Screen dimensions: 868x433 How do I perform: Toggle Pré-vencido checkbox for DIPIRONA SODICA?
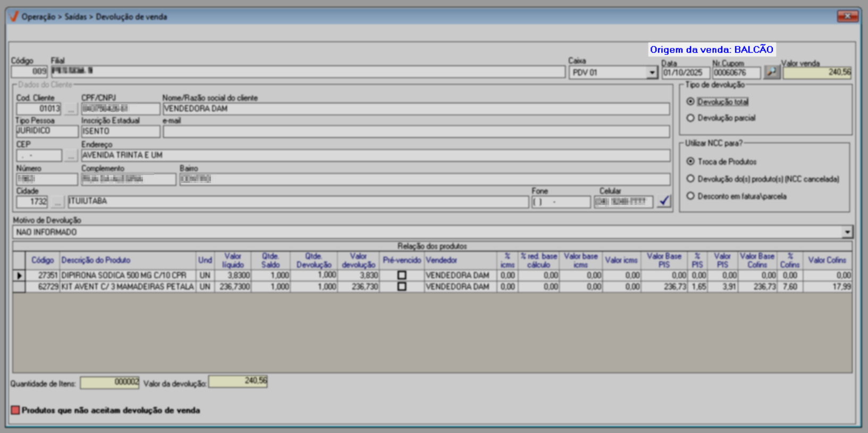click(x=402, y=276)
